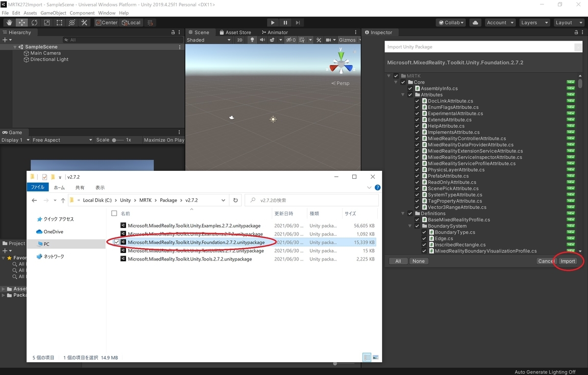Select the combined Transform tool
The height and width of the screenshot is (375, 588).
[72, 23]
